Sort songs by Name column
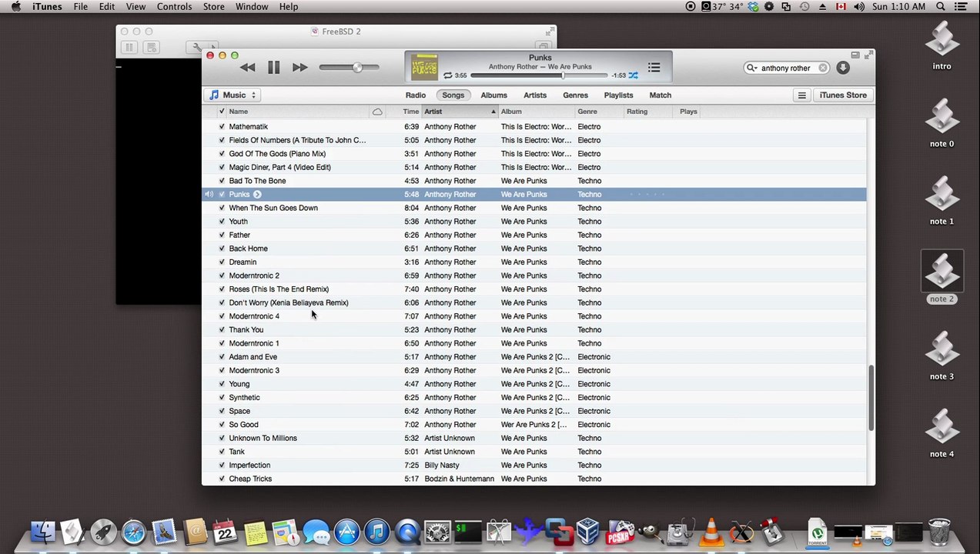Image resolution: width=980 pixels, height=554 pixels. [x=297, y=112]
